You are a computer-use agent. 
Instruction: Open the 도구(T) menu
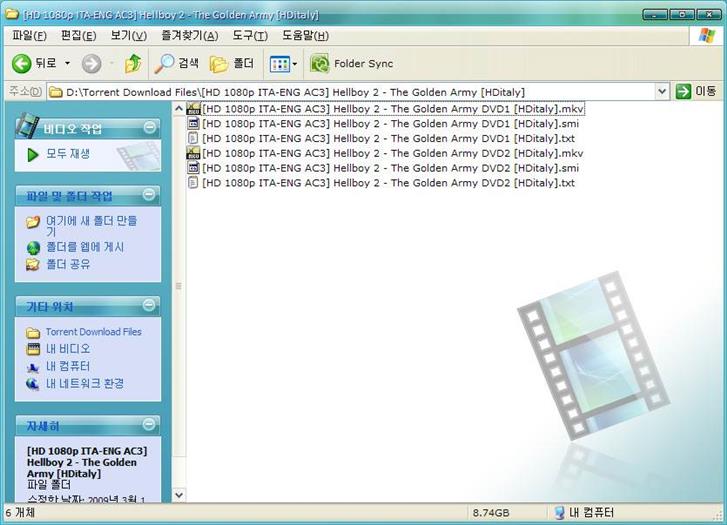coord(250,36)
